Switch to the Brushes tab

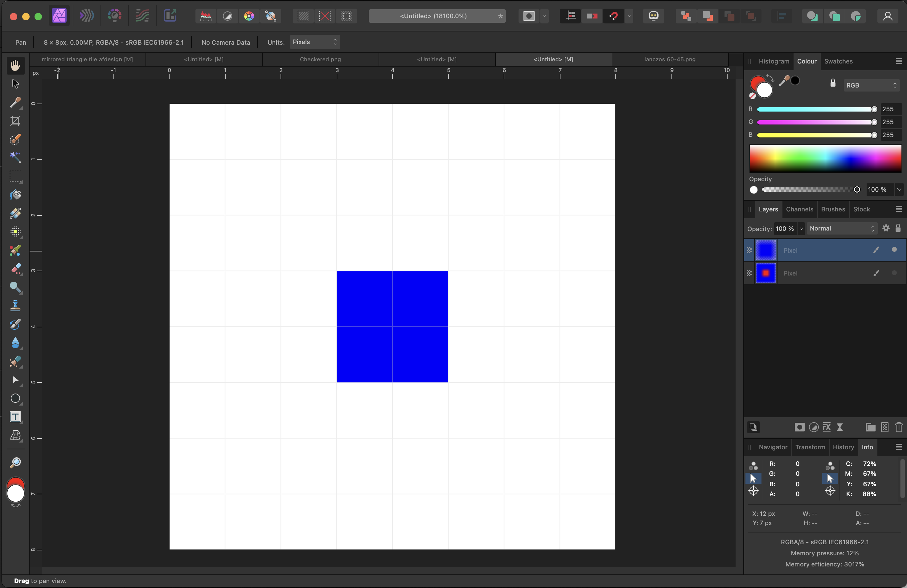(x=833, y=209)
